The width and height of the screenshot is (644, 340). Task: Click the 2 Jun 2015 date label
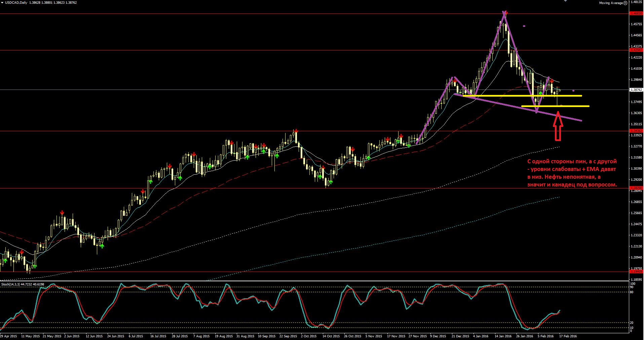(72, 336)
